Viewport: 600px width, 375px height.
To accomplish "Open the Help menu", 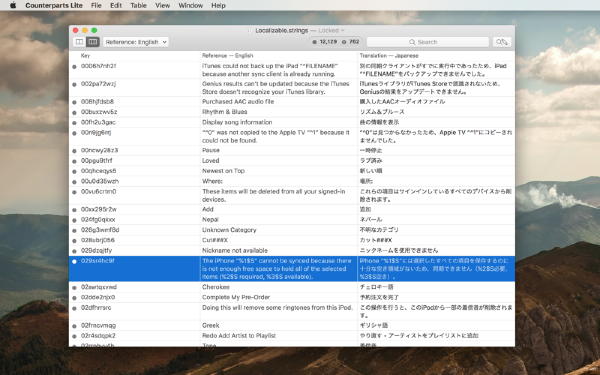I will tap(218, 5).
